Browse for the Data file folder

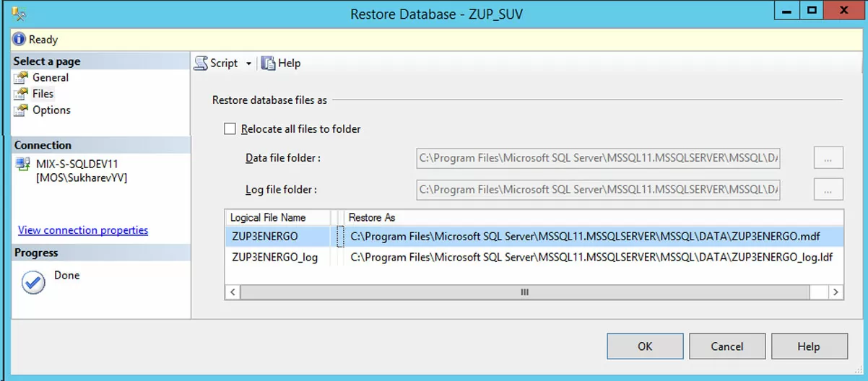(828, 158)
